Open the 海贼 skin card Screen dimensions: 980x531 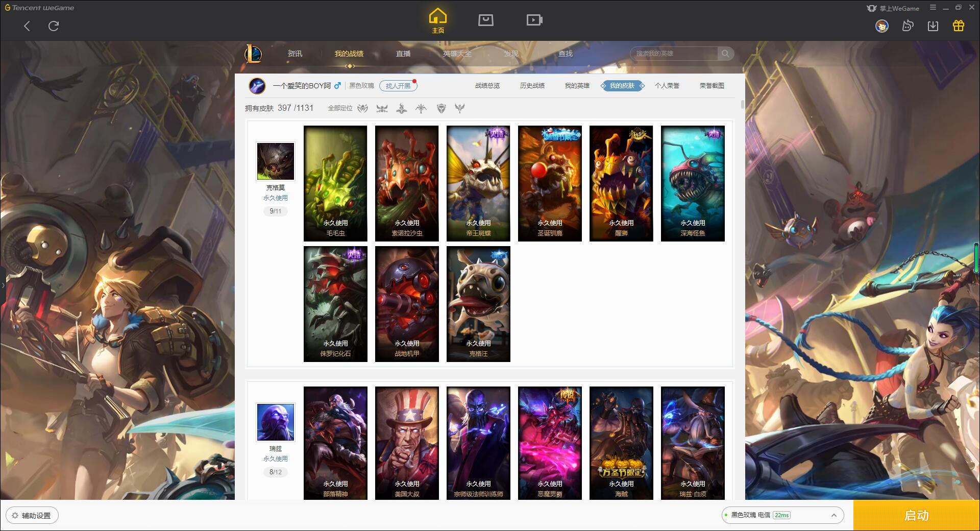pyautogui.click(x=621, y=443)
